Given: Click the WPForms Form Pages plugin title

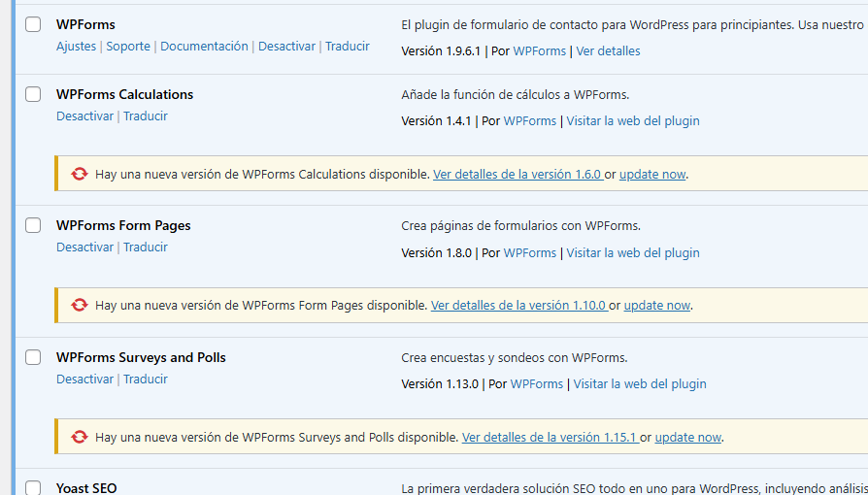Looking at the screenshot, I should pyautogui.click(x=123, y=225).
